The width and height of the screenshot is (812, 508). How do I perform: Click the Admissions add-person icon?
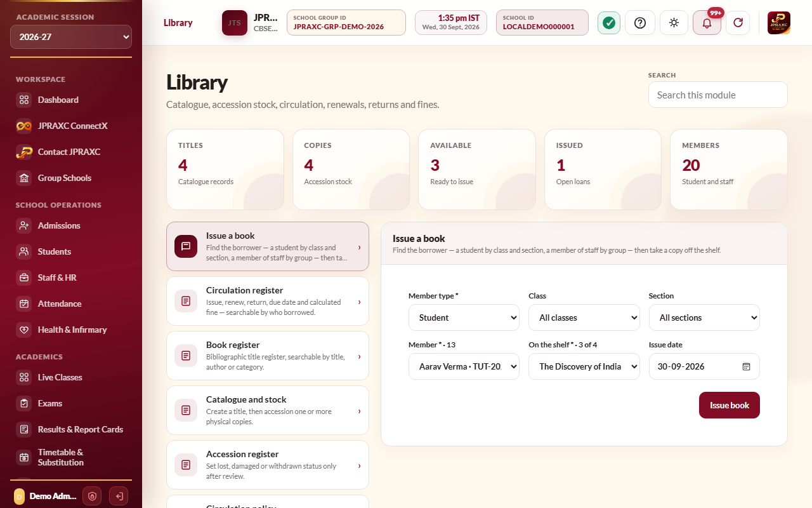24,225
